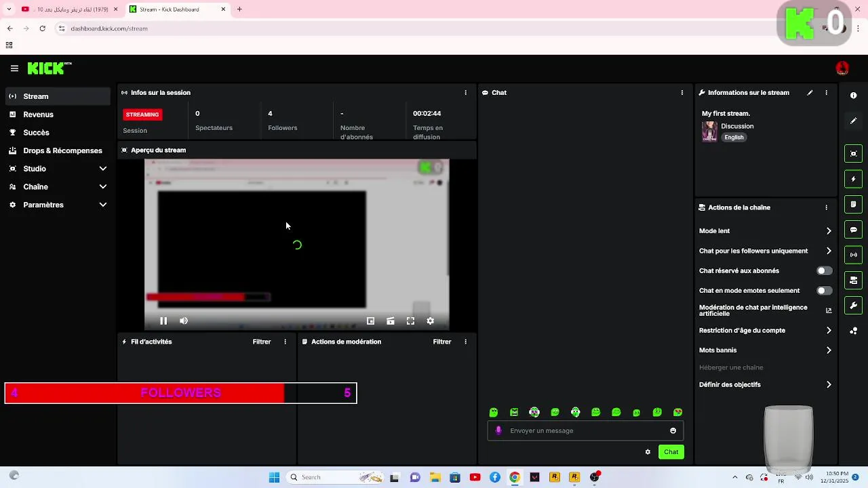
Task: Reload the dashboard page
Action: (x=42, y=28)
